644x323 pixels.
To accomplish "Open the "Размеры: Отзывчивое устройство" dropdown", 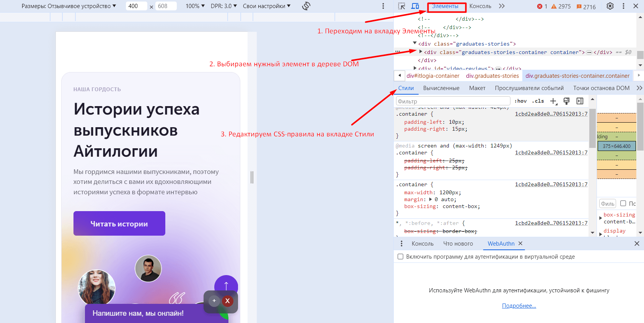I will click(x=69, y=6).
